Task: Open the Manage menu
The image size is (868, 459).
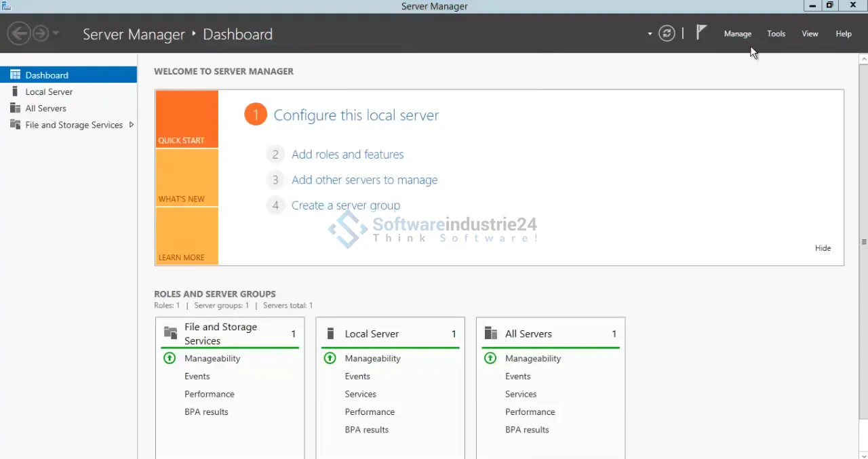Action: coord(737,34)
